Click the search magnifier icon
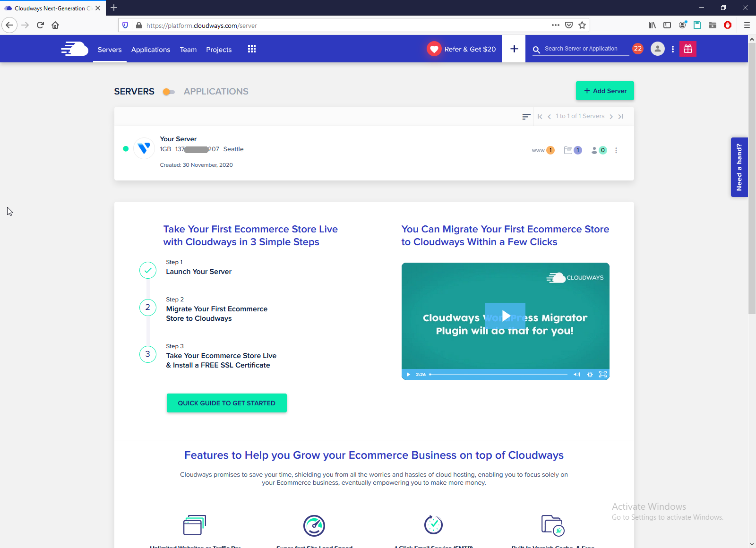The width and height of the screenshot is (756, 548). 536,49
